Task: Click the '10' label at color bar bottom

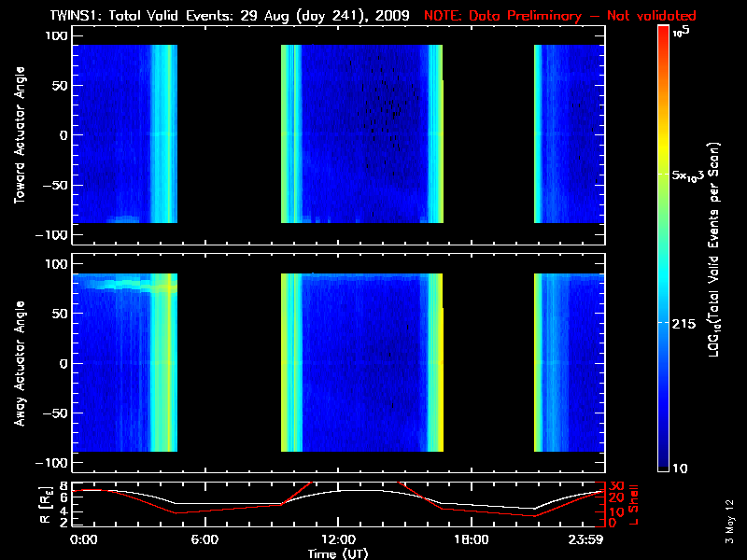Action: pos(680,469)
